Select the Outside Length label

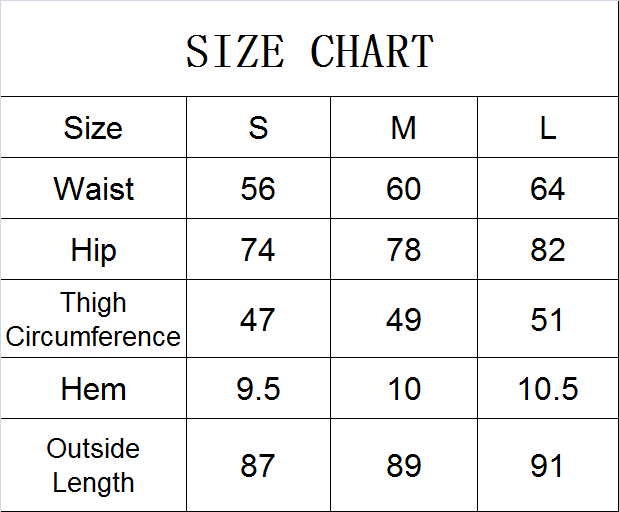93,466
